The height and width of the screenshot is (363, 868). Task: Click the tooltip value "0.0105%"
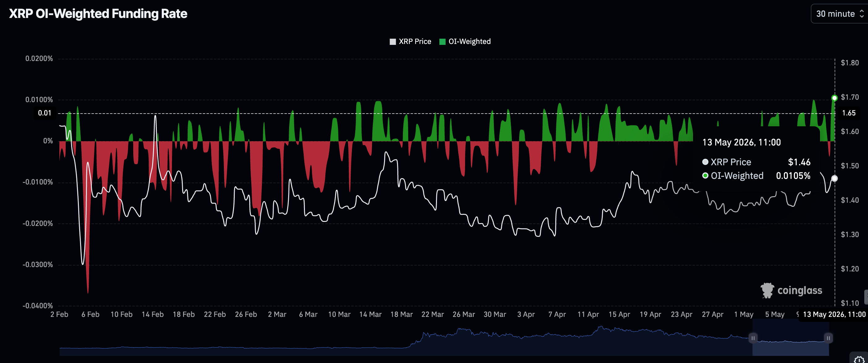793,176
